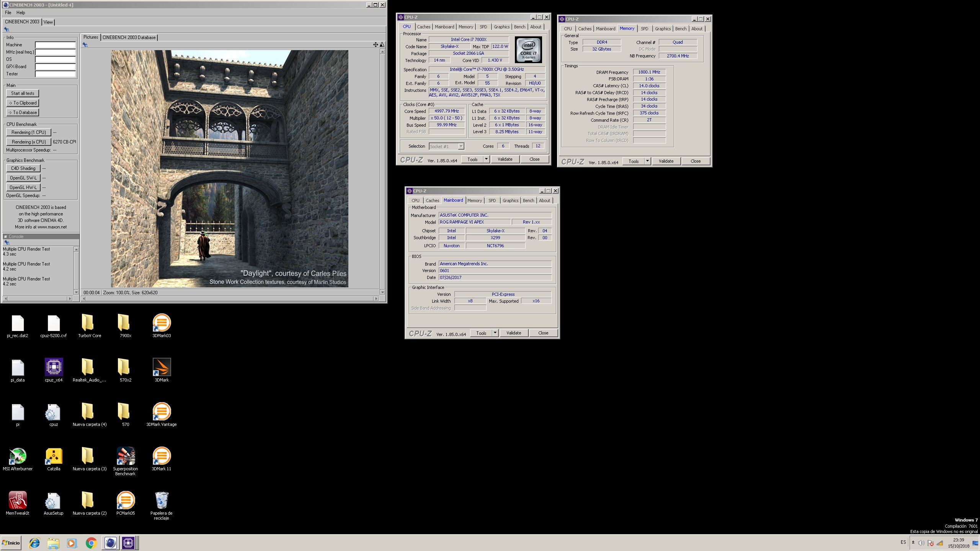This screenshot has height=551, width=980.
Task: Click the OpenGL SW-L button
Action: 23,178
